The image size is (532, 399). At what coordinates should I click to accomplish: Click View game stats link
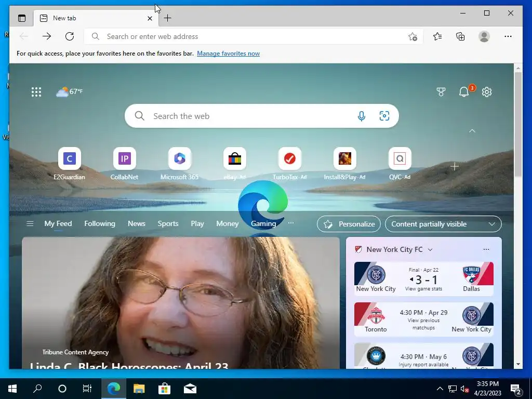pyautogui.click(x=423, y=289)
